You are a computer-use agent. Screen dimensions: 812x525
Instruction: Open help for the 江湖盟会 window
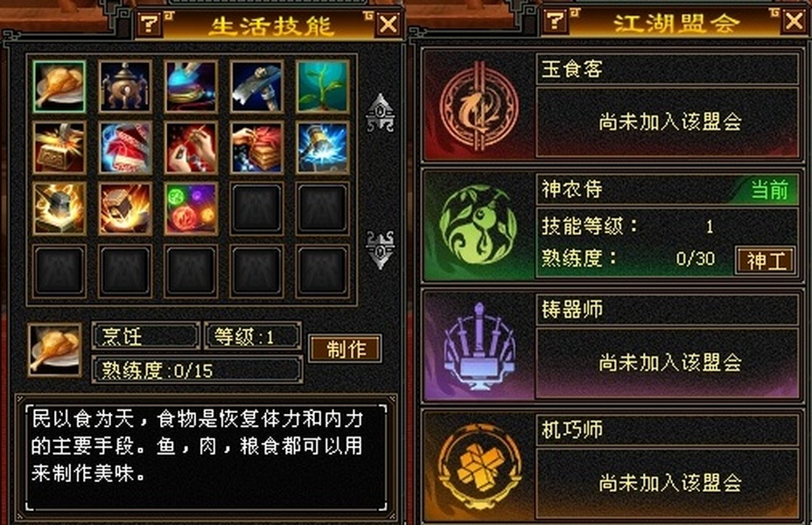[556, 21]
